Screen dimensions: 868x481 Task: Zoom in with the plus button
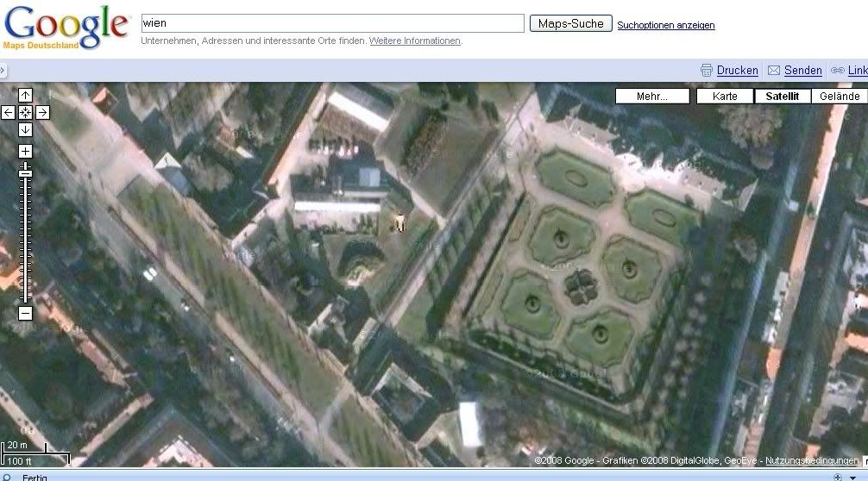pyautogui.click(x=26, y=152)
